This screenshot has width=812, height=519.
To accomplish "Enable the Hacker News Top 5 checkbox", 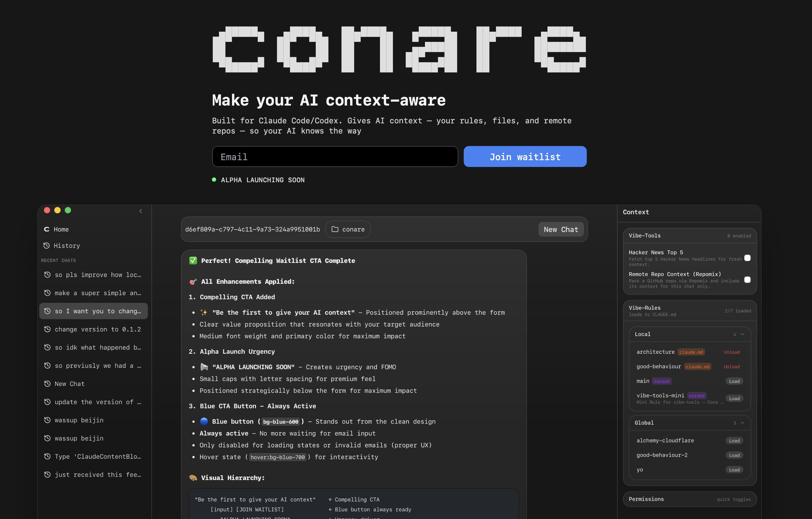I will click(747, 258).
